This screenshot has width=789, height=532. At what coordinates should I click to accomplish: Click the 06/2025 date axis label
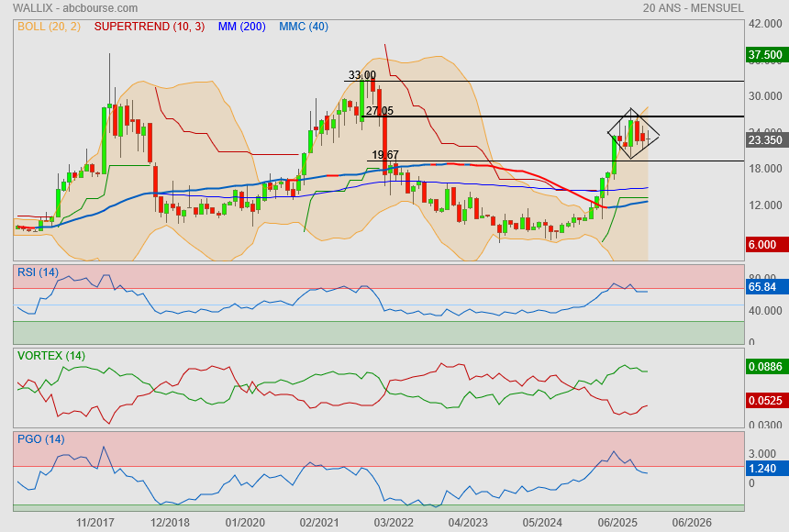(x=617, y=522)
